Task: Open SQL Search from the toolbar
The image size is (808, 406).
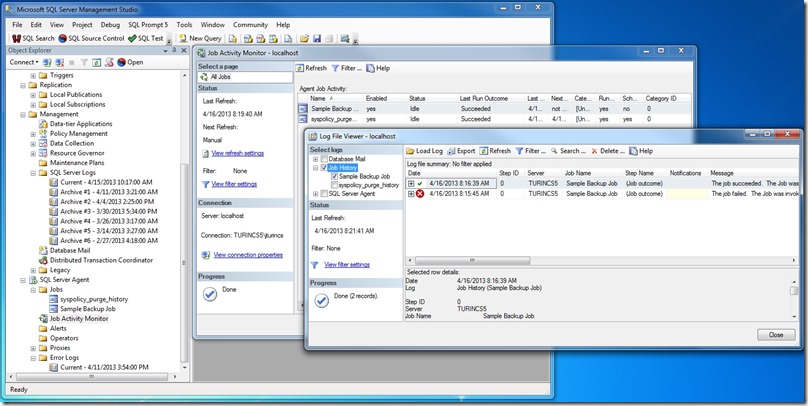Action: coord(33,38)
